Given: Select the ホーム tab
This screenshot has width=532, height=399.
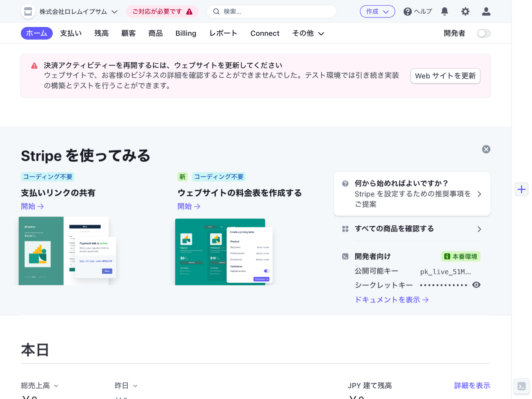Looking at the screenshot, I should click(36, 33).
